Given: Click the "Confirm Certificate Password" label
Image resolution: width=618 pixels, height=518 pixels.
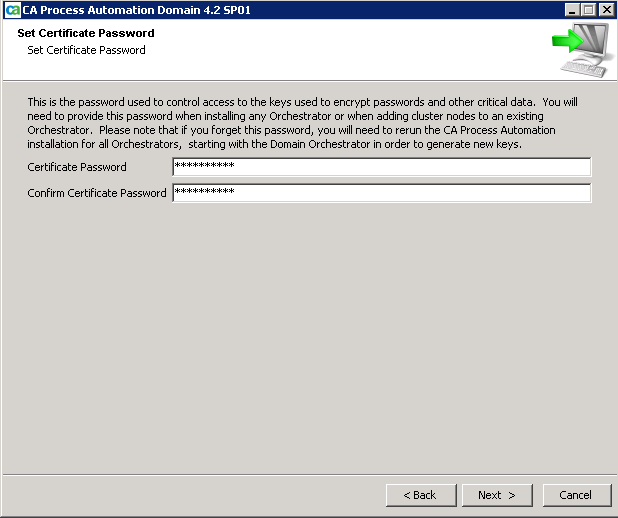Looking at the screenshot, I should 97,193.
